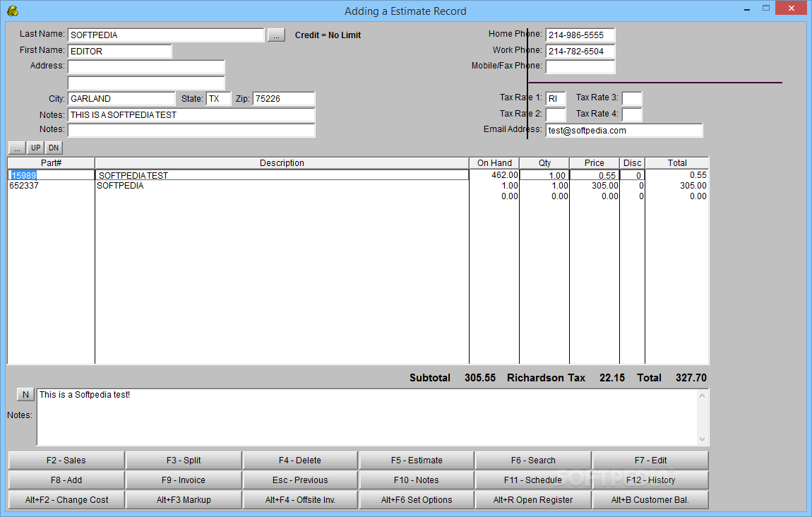
Task: Click inside the large Notes text area
Action: point(368,417)
